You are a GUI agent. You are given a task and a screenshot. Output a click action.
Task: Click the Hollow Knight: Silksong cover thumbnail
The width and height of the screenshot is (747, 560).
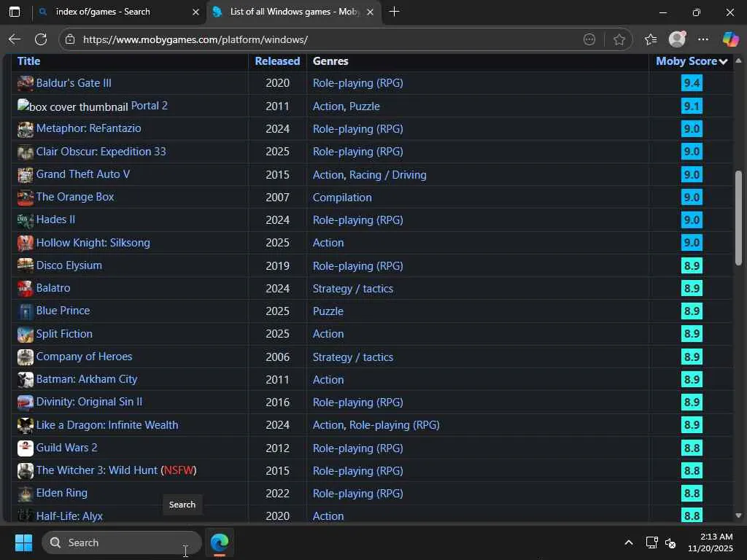click(x=26, y=243)
